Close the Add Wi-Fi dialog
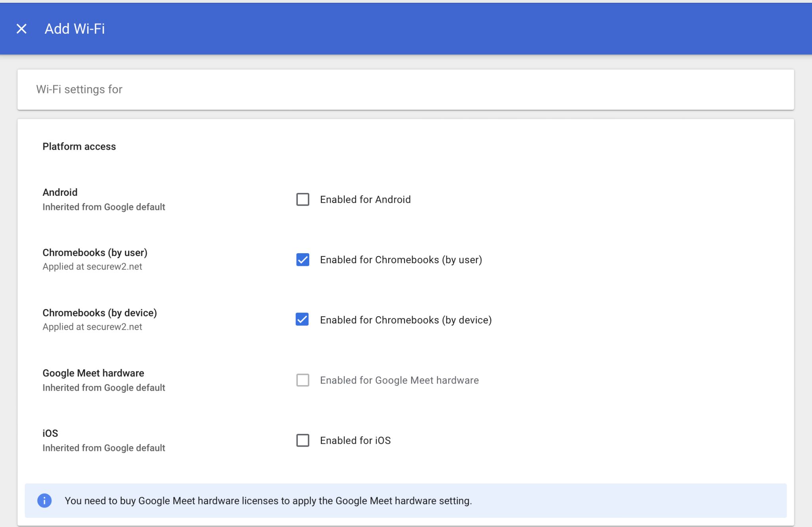812x527 pixels. (x=21, y=29)
